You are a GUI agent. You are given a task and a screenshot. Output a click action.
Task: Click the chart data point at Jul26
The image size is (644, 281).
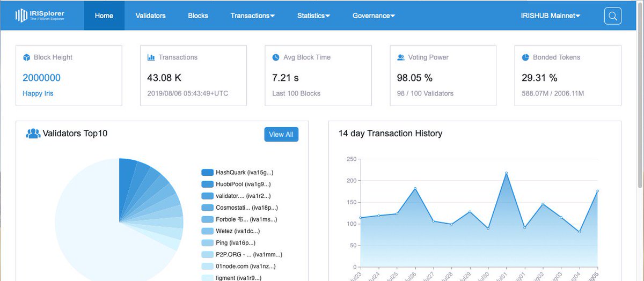point(415,188)
